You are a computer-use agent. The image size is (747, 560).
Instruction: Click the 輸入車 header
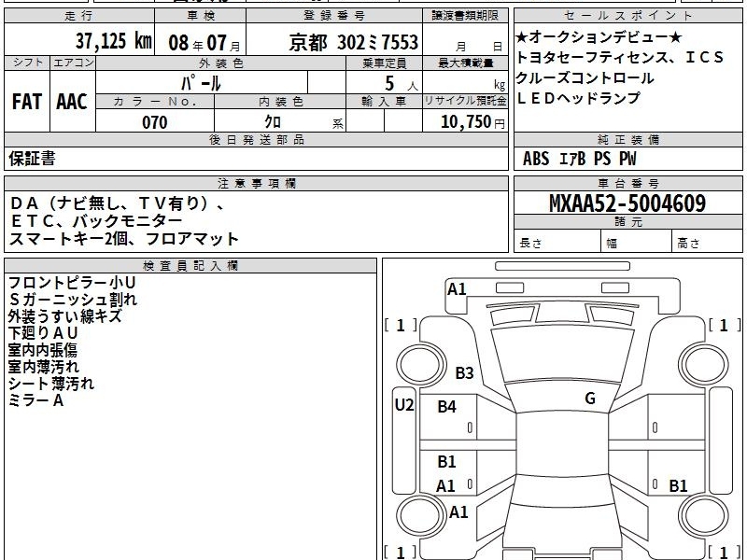click(384, 101)
